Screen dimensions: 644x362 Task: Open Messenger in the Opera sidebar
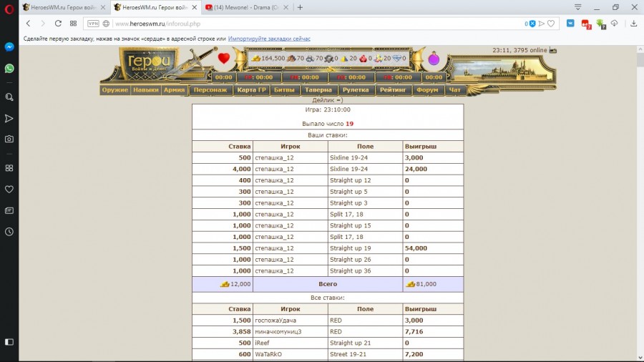click(x=9, y=46)
